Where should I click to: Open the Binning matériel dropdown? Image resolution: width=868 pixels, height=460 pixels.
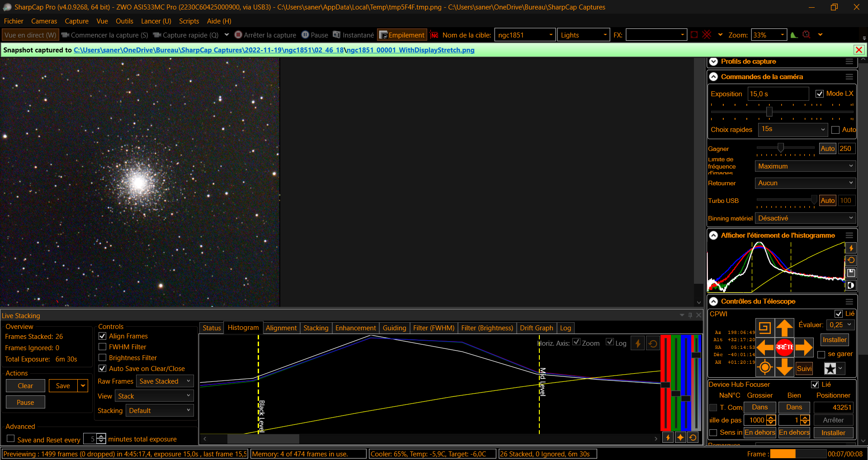coord(805,218)
